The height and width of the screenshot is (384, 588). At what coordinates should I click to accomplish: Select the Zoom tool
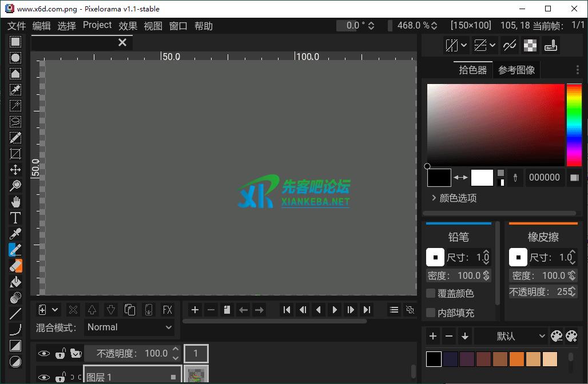15,185
